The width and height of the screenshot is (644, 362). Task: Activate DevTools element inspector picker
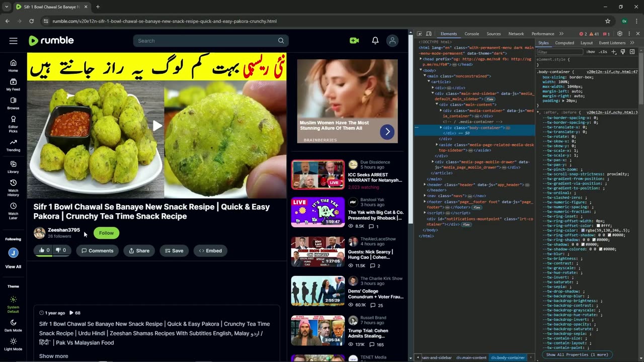(x=420, y=34)
